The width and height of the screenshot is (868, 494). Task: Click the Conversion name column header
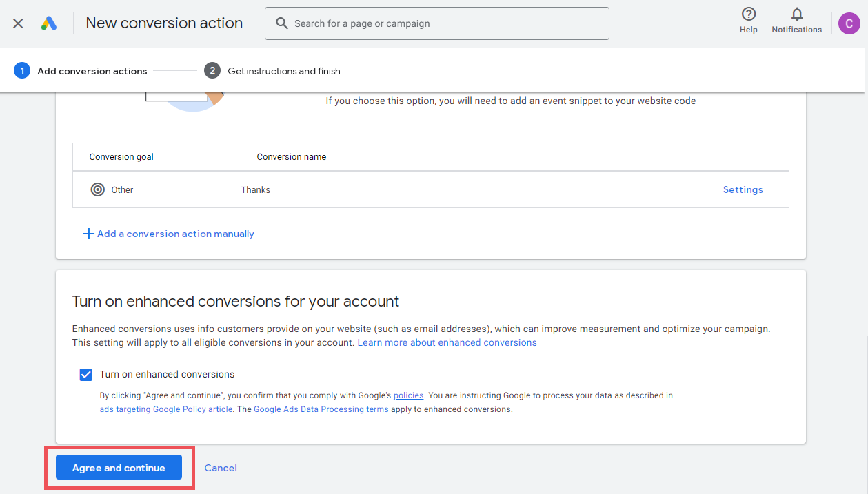coord(292,157)
